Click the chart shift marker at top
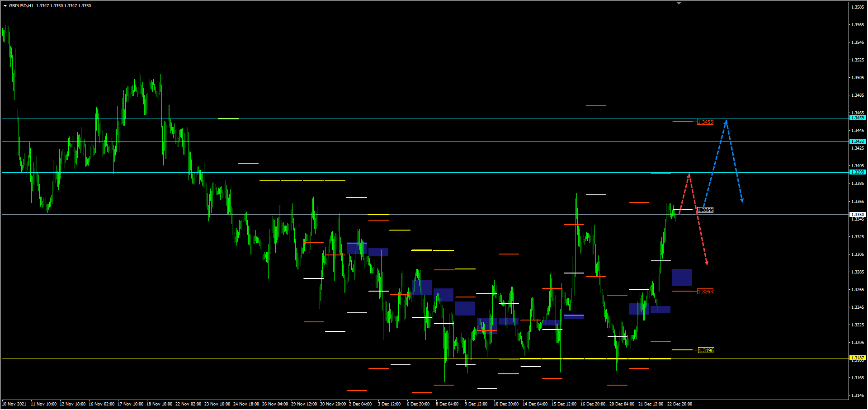 pos(679,3)
